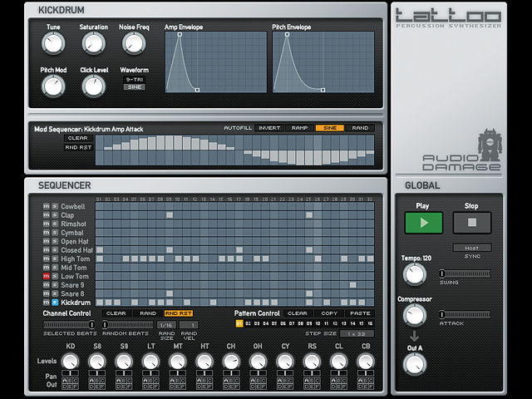Click the Audio Damage robot logo

click(x=490, y=145)
